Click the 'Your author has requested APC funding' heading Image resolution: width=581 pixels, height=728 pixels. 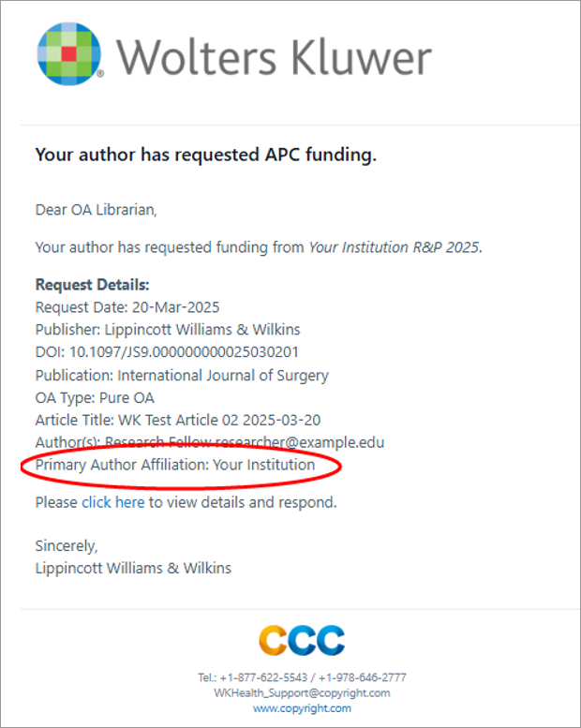(206, 156)
